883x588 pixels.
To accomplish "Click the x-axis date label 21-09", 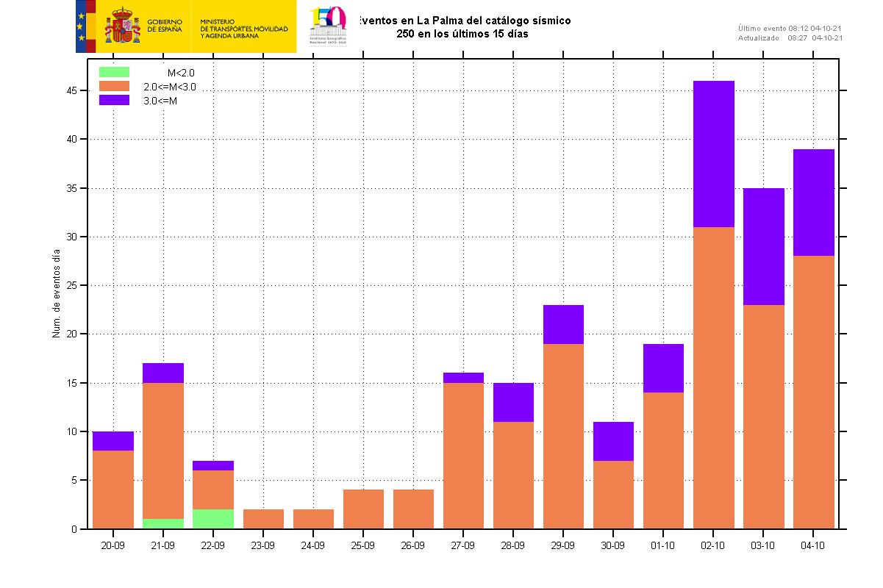I will click(x=162, y=546).
